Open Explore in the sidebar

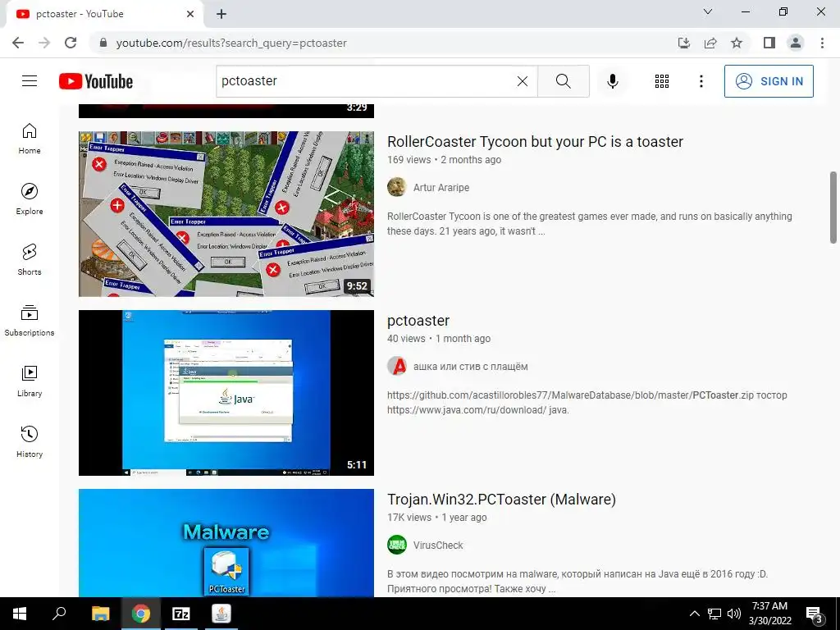(30, 199)
